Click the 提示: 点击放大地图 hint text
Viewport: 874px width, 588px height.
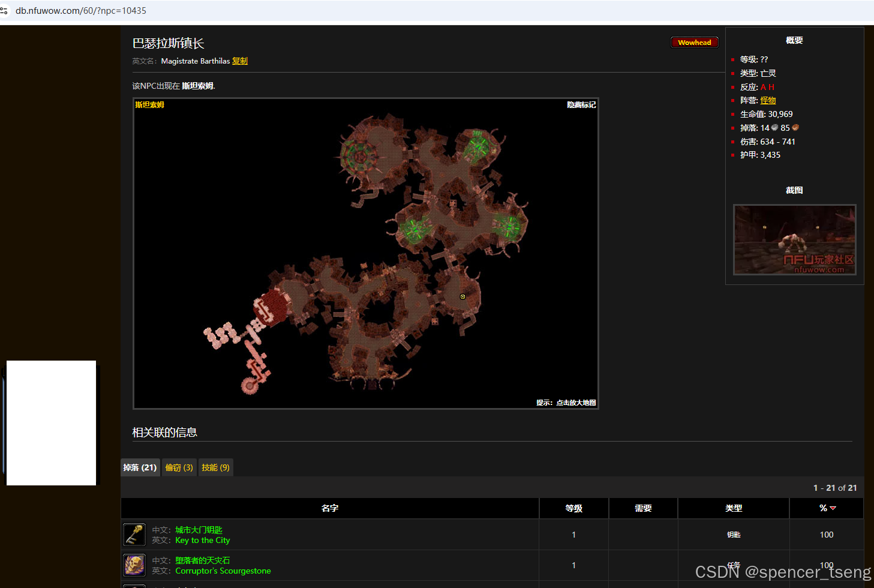click(x=566, y=403)
